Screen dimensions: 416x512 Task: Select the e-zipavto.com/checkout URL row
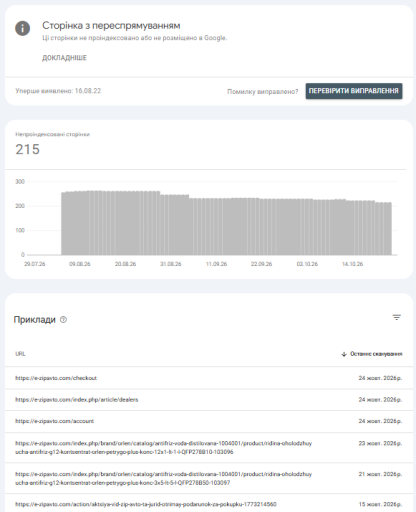pos(209,378)
